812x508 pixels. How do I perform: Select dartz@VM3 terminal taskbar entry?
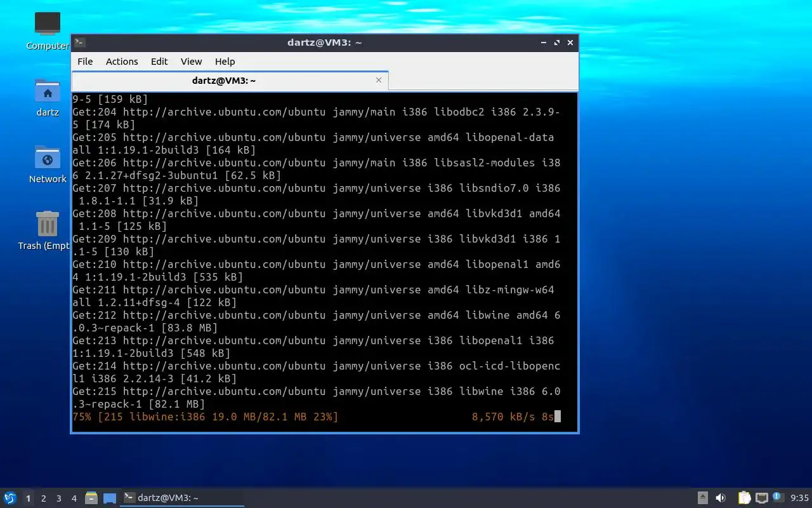[x=183, y=498]
